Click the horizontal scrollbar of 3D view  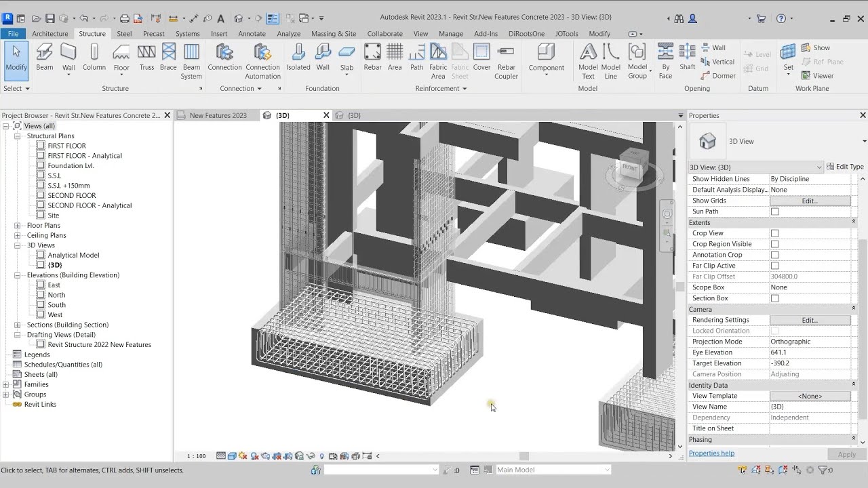(x=524, y=456)
